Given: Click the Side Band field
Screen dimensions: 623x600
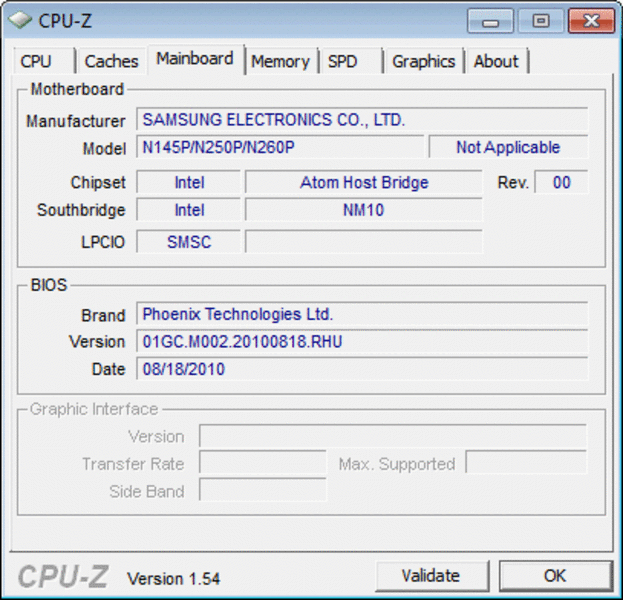Looking at the screenshot, I should click(263, 491).
